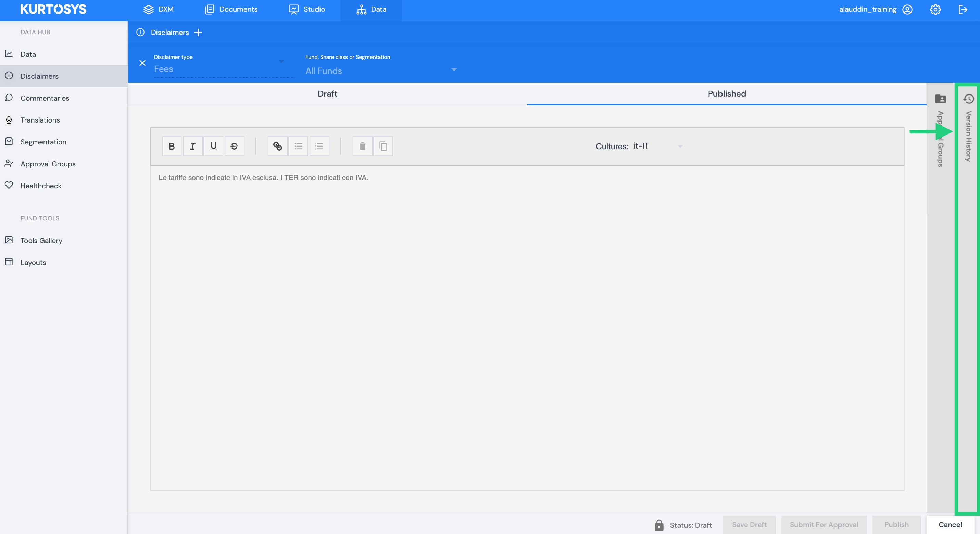Image resolution: width=980 pixels, height=534 pixels.
Task: Click the logout icon in header
Action: [x=963, y=10]
